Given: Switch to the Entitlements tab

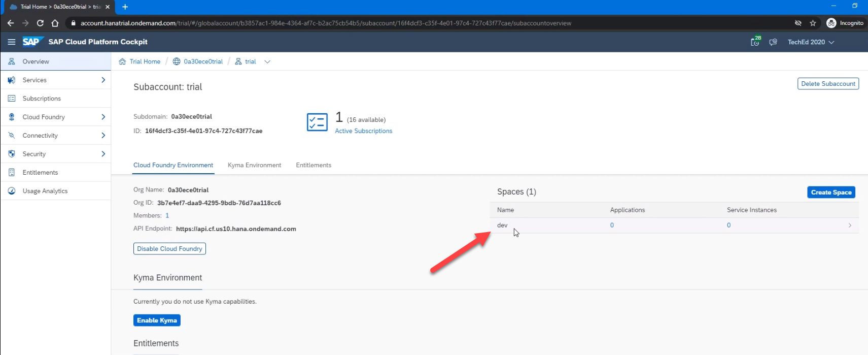Looking at the screenshot, I should (314, 166).
